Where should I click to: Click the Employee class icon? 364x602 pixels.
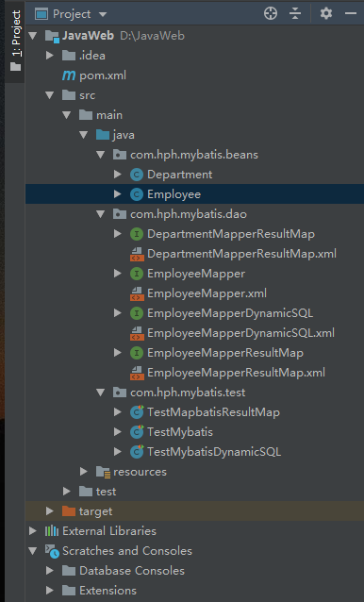click(x=137, y=194)
